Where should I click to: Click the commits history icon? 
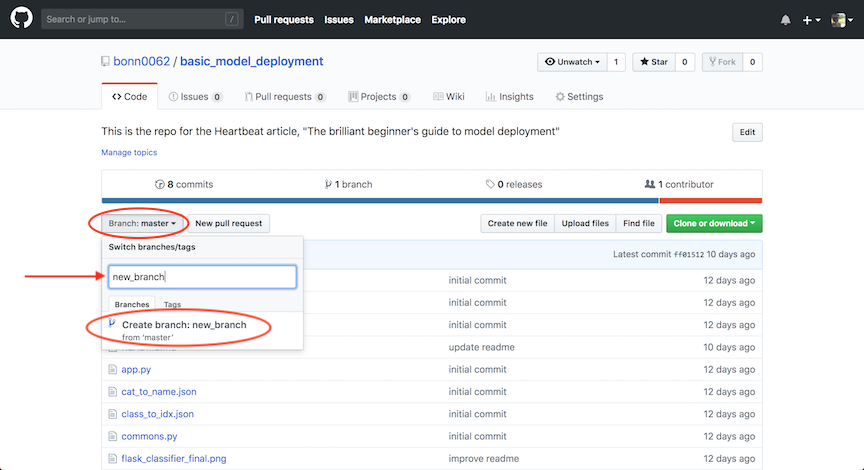[x=159, y=185]
